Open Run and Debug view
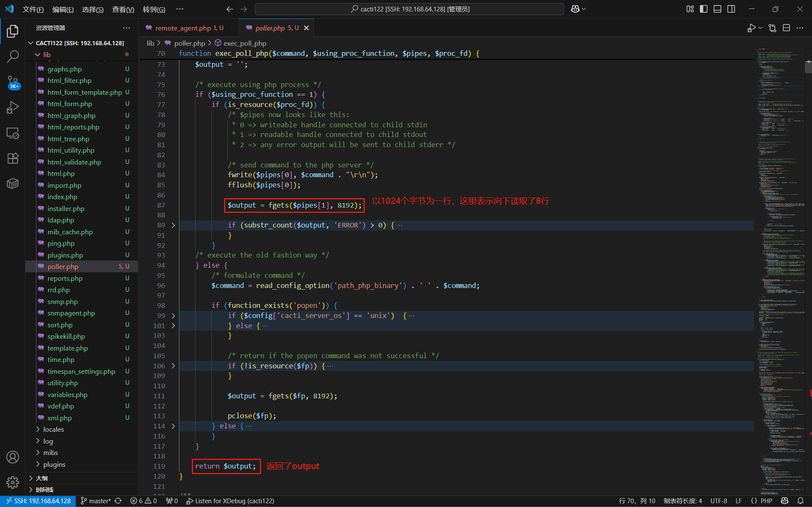Image resolution: width=812 pixels, height=507 pixels. tap(13, 108)
